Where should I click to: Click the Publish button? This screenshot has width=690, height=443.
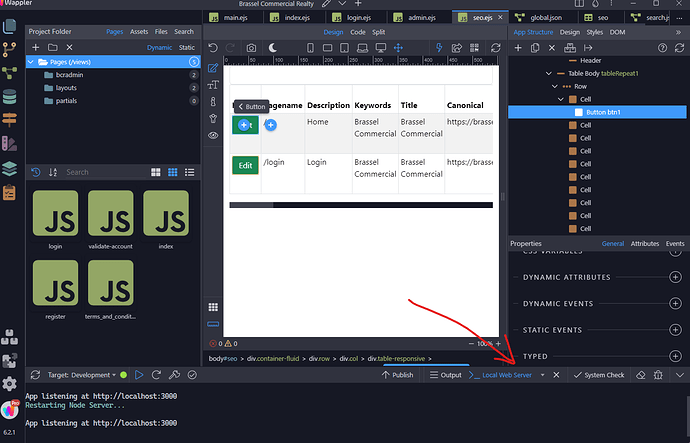click(x=397, y=375)
